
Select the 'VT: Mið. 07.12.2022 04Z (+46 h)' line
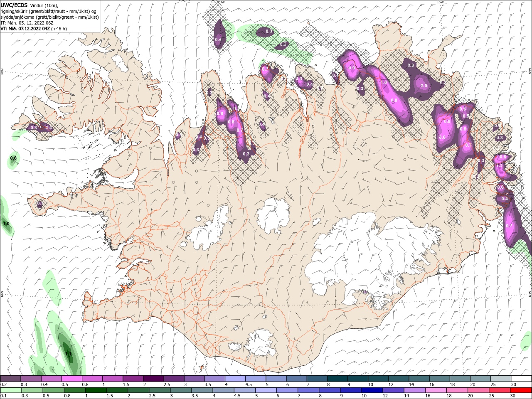pyautogui.click(x=34, y=29)
